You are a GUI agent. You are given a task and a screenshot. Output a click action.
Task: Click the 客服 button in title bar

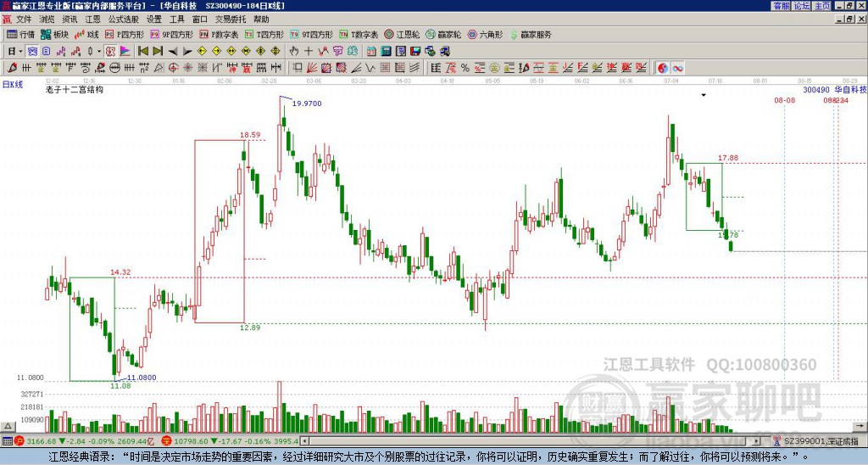pyautogui.click(x=782, y=6)
